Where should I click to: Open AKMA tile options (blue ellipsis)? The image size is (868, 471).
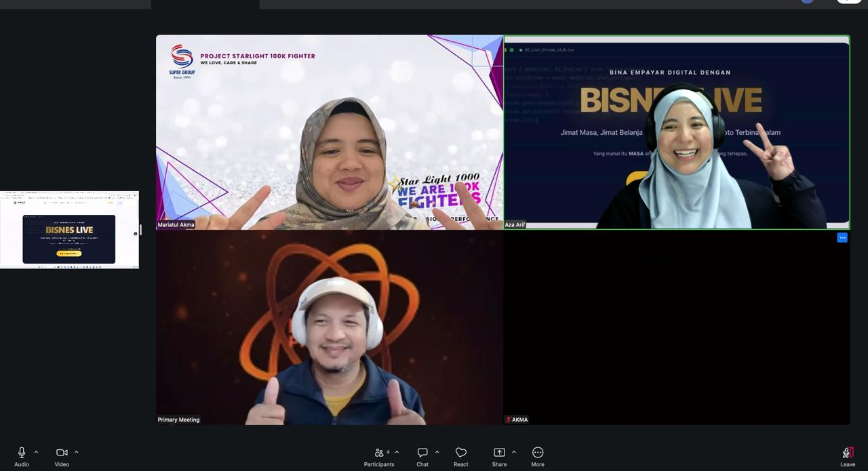(842, 237)
